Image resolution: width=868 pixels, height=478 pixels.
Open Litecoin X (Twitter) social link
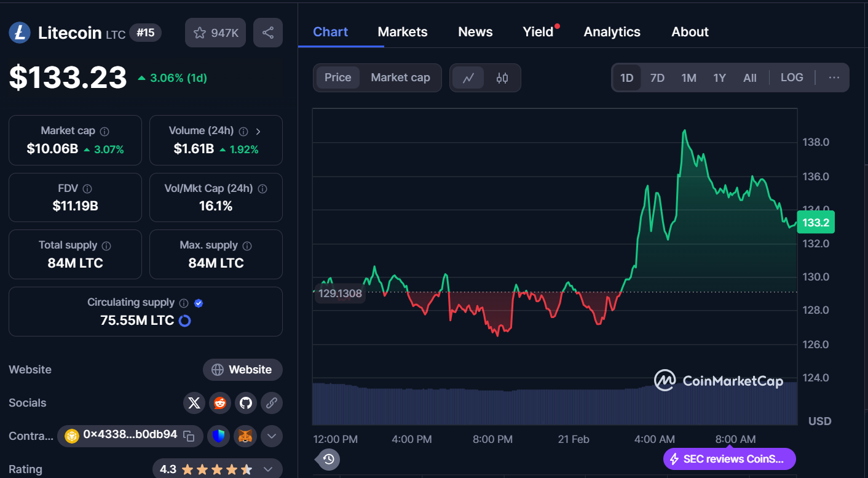(194, 403)
